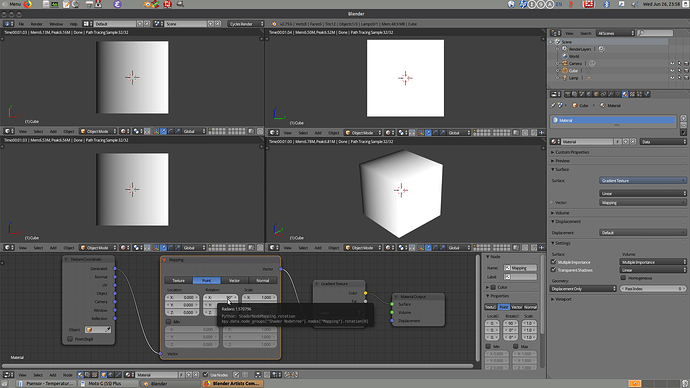Click the outliner search magnifier field
The height and width of the screenshot is (388, 690).
click(x=656, y=33)
